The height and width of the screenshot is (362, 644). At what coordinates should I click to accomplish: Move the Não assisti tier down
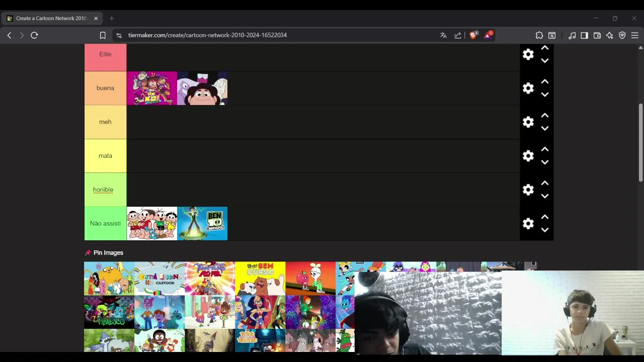(x=545, y=230)
